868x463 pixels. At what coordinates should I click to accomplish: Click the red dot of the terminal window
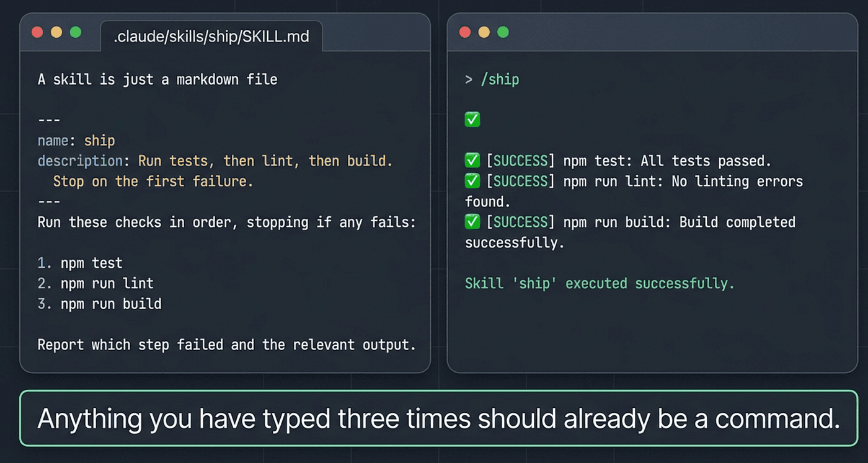465,32
